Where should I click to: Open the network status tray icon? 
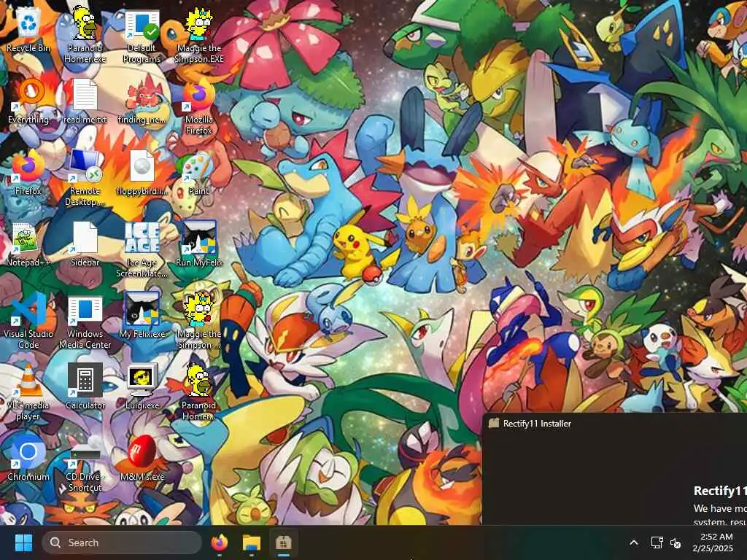(657, 542)
